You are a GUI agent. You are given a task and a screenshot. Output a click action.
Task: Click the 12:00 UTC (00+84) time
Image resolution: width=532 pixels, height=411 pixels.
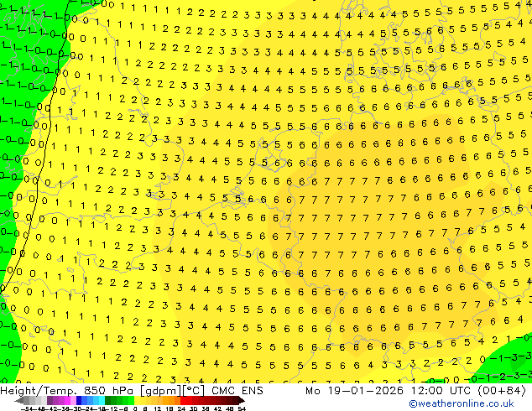click(468, 391)
